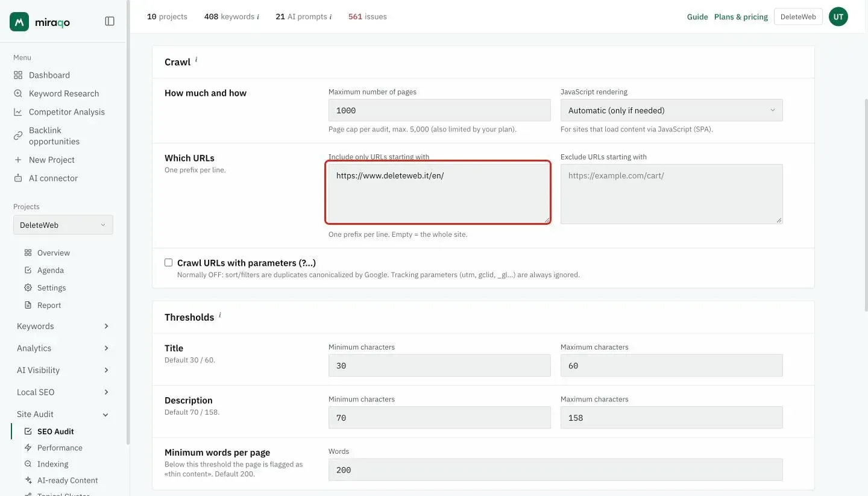Image resolution: width=868 pixels, height=496 pixels.
Task: Open the Guide link
Action: pos(697,17)
